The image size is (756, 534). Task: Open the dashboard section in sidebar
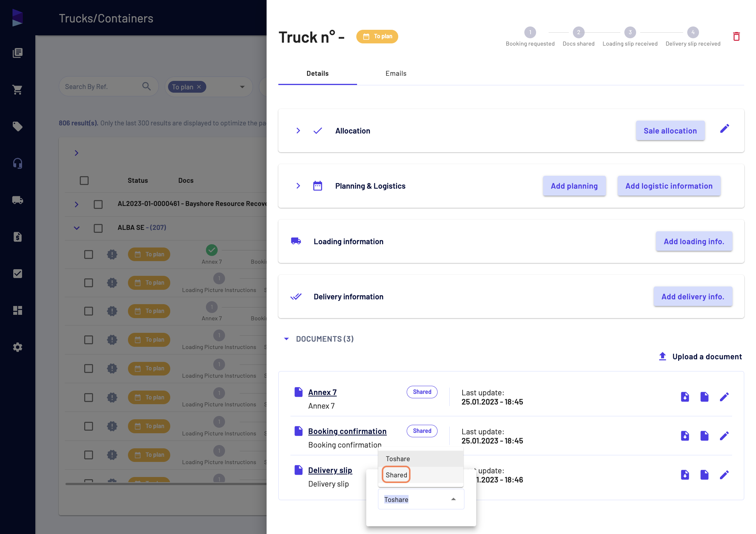click(x=17, y=310)
